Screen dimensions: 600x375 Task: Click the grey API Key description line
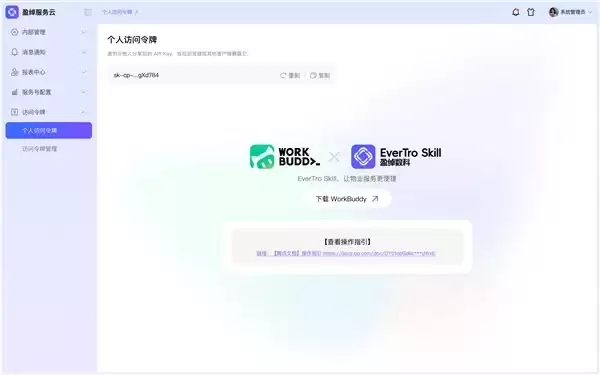click(x=178, y=54)
